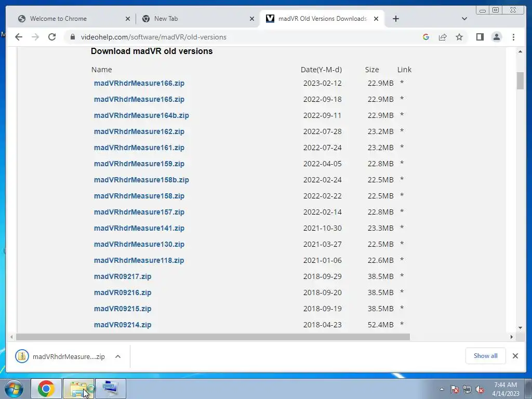The width and height of the screenshot is (532, 399).
Task: Download madVRhdrMeasure161.zip
Action: click(x=139, y=148)
